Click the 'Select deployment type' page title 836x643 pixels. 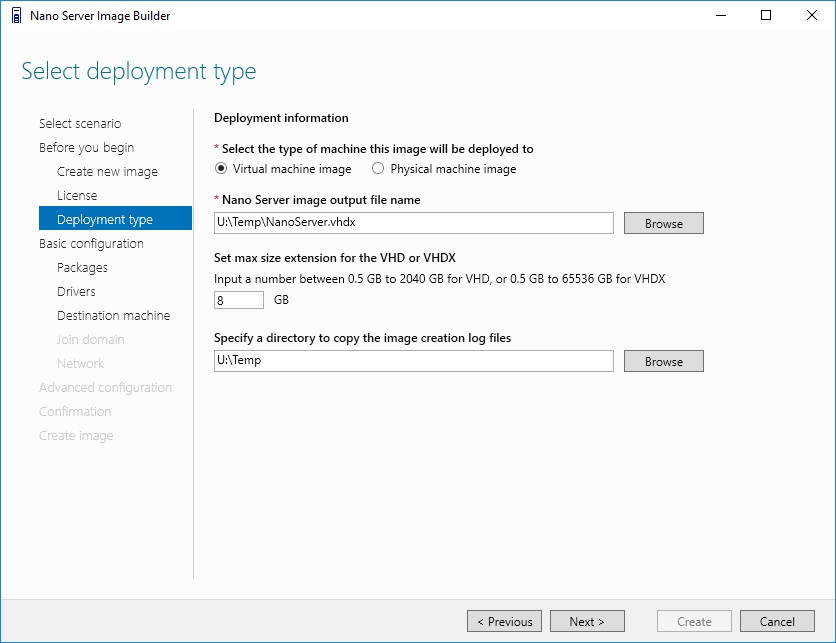139,71
